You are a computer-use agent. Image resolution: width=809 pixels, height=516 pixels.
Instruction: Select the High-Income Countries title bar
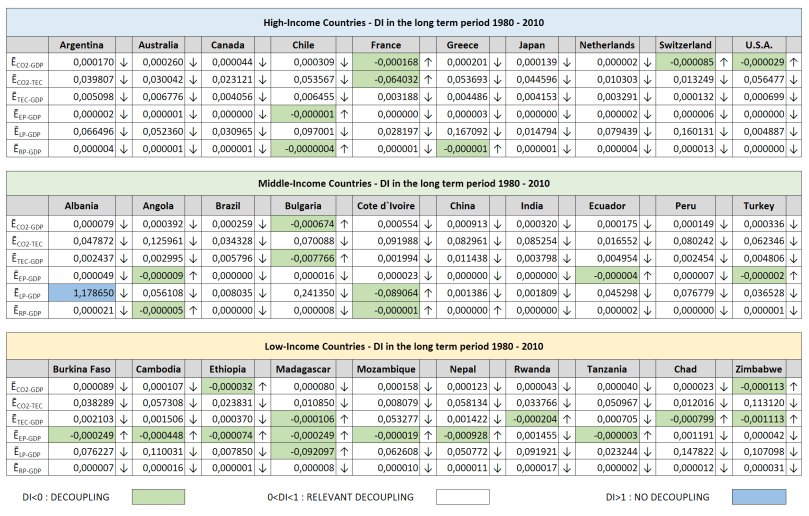(404, 21)
